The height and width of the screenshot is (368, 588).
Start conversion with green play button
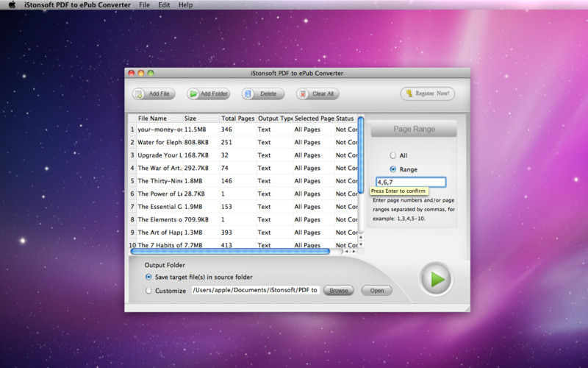(437, 279)
